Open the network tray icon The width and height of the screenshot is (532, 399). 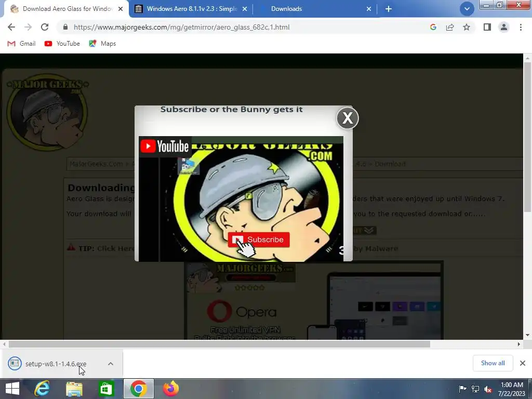475,389
